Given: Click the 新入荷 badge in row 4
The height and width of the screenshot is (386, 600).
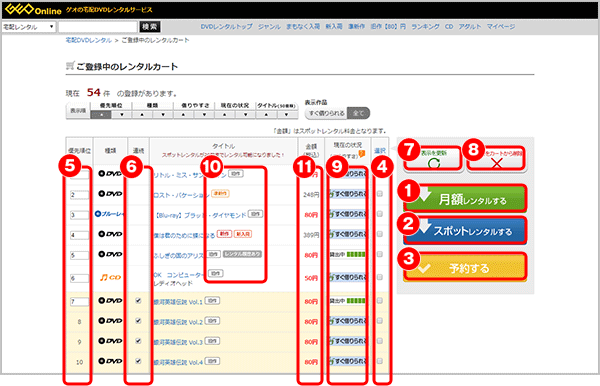Looking at the screenshot, I should pos(243,233).
